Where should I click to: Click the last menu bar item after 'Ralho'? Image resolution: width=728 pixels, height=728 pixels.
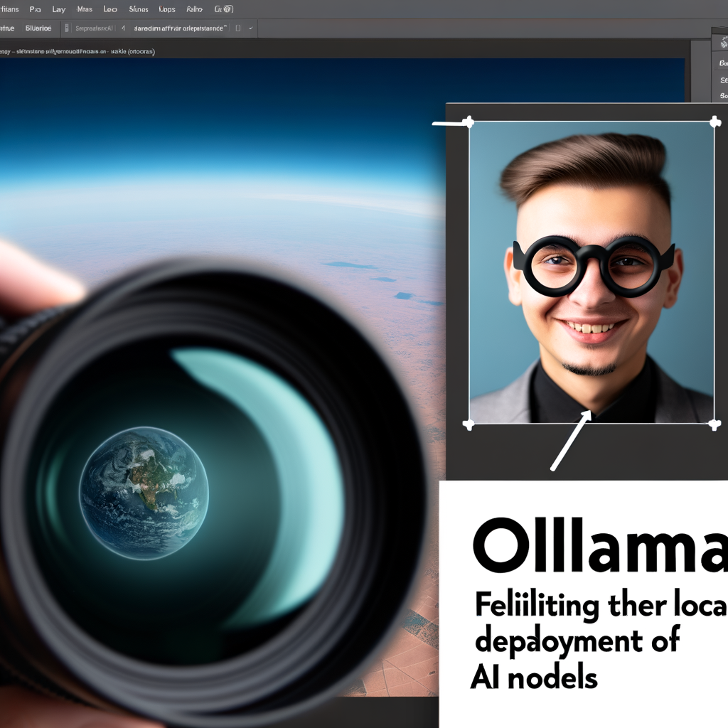(x=224, y=9)
